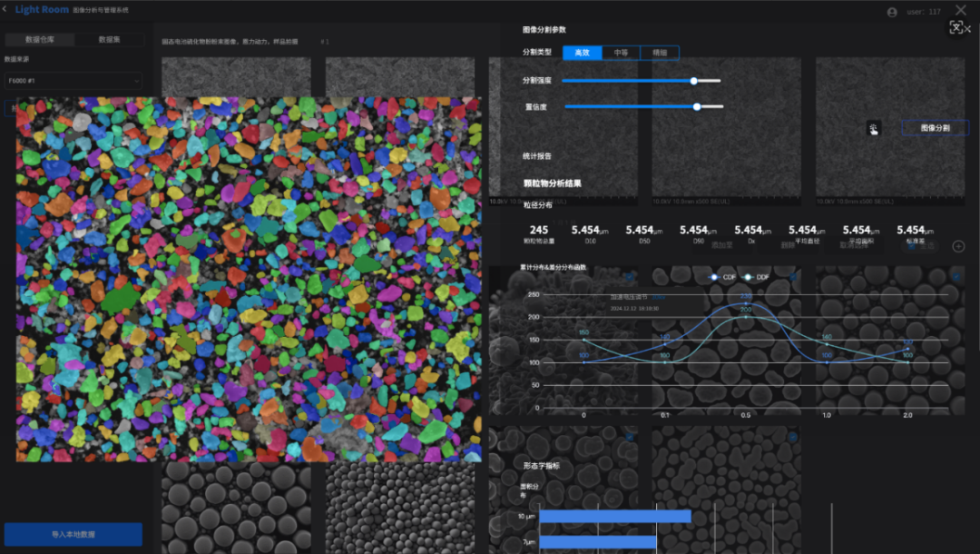Screen dimensions: 980x554
Task: Click the 导入本地数据 button
Action: 73,534
